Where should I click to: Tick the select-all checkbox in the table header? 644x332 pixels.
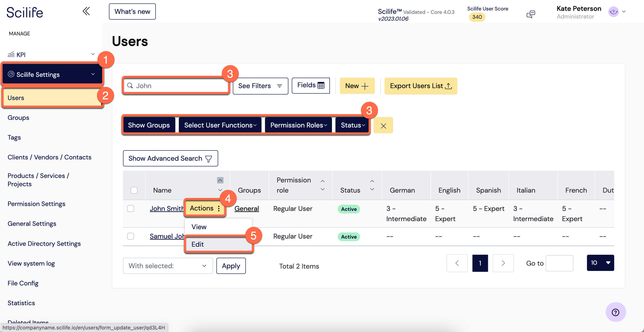tap(134, 190)
